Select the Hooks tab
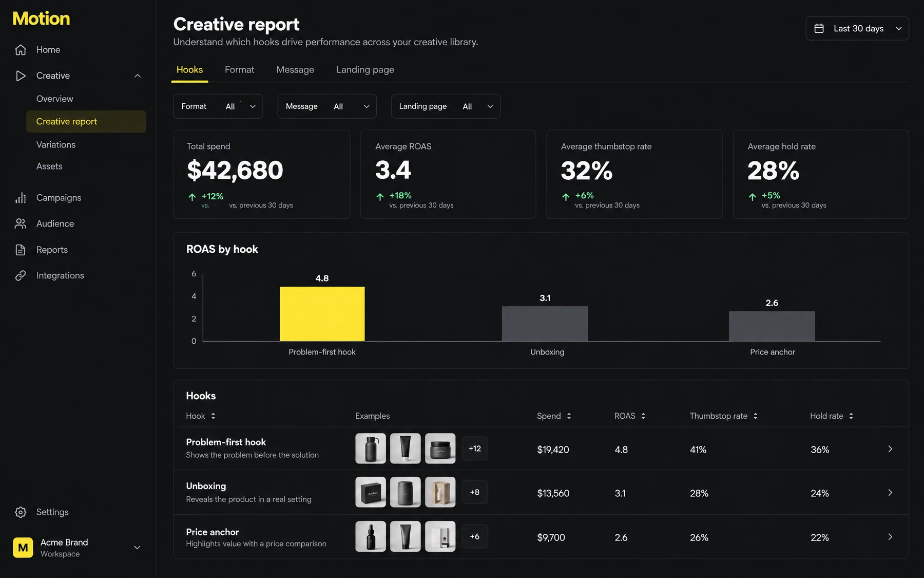This screenshot has width=924, height=578. (189, 70)
